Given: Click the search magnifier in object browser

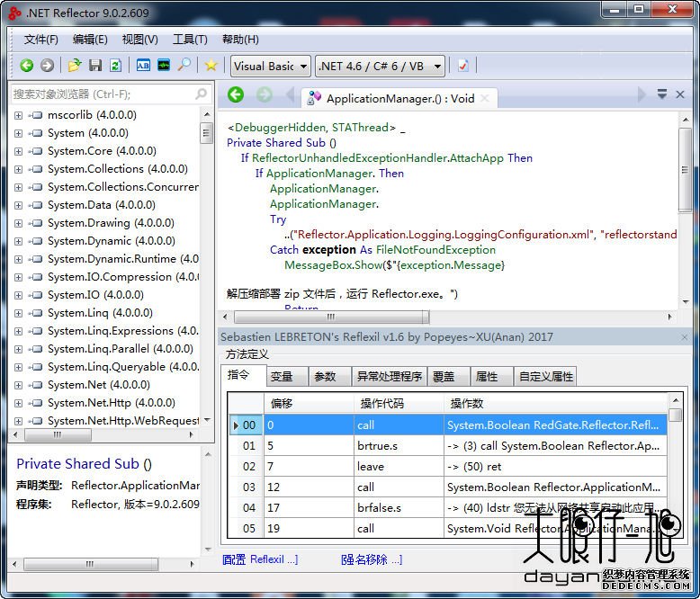Looking at the screenshot, I should 202,94.
